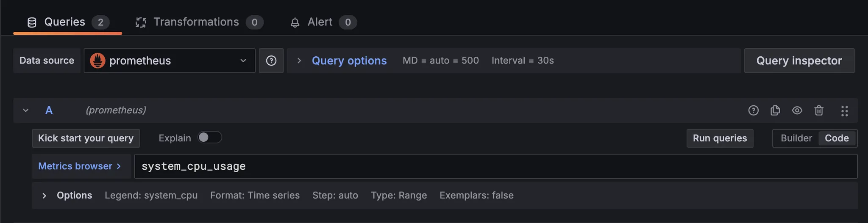Collapse query A row chevron
Viewport: 868px width, 223px height.
(x=26, y=110)
